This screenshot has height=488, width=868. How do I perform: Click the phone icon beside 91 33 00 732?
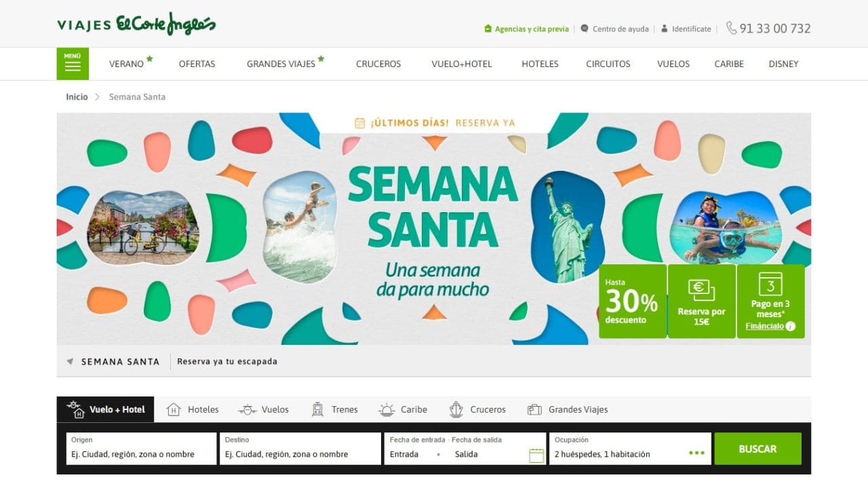pyautogui.click(x=731, y=28)
